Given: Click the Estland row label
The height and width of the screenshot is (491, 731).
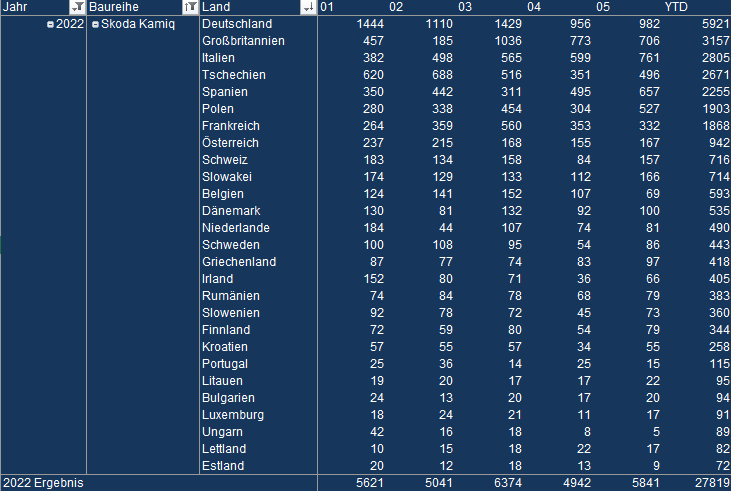Looking at the screenshot, I should point(223,466).
